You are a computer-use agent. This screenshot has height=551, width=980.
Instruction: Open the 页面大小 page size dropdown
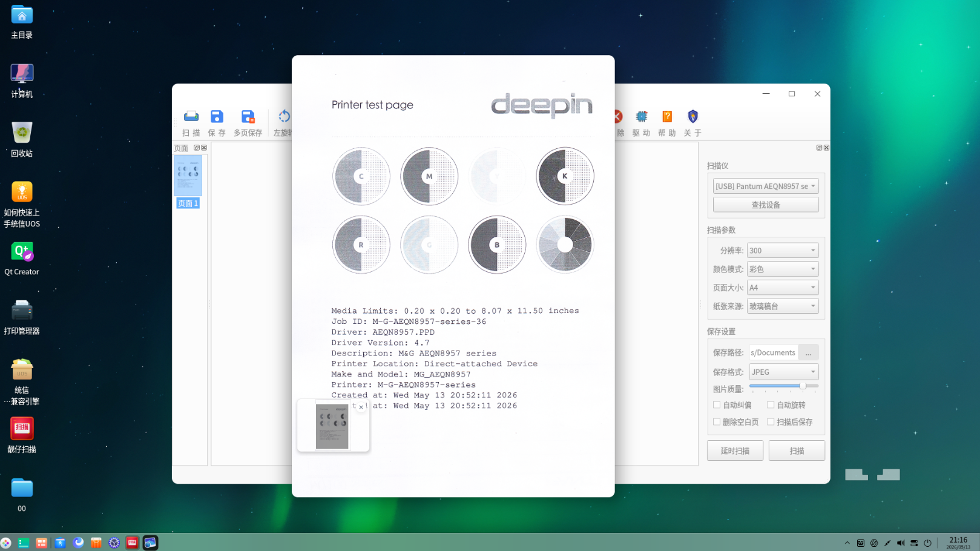(x=783, y=288)
